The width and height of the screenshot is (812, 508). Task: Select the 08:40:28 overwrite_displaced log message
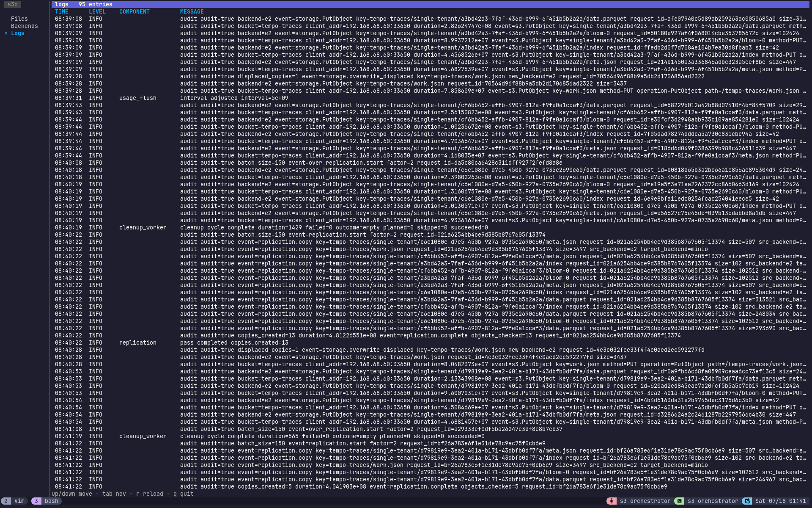(x=442, y=350)
